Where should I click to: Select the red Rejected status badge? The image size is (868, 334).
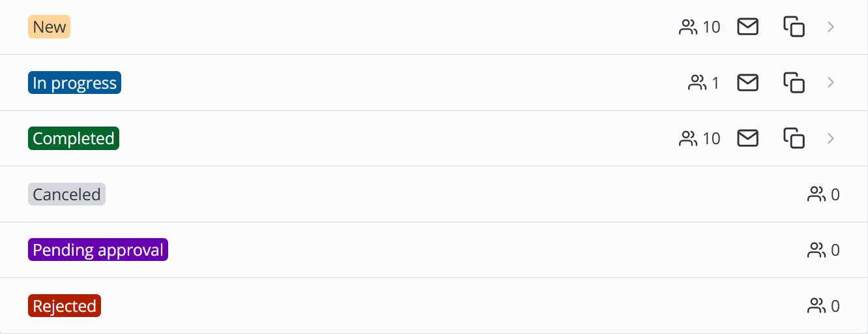point(65,306)
